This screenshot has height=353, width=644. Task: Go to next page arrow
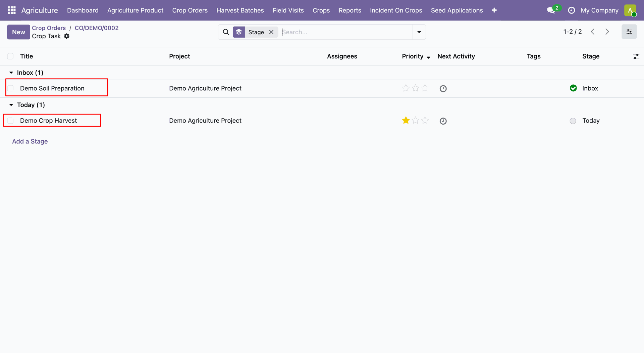click(x=607, y=32)
